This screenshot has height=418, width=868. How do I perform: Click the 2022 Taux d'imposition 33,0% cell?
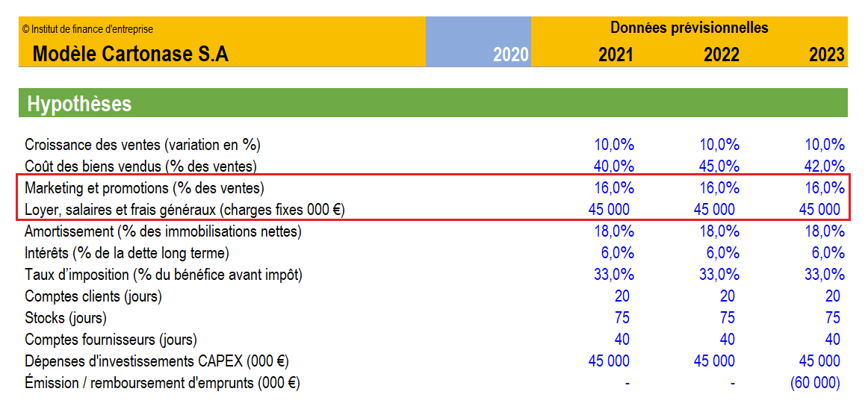[719, 274]
